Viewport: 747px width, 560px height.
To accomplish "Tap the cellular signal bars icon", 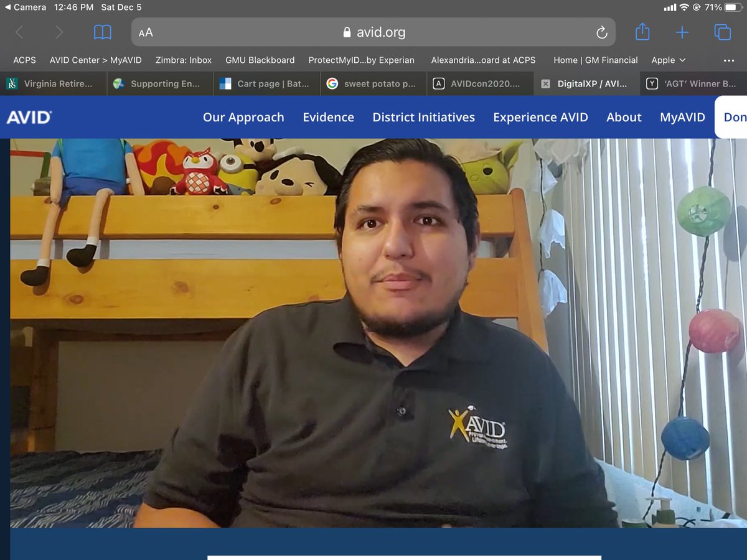I will pyautogui.click(x=670, y=7).
